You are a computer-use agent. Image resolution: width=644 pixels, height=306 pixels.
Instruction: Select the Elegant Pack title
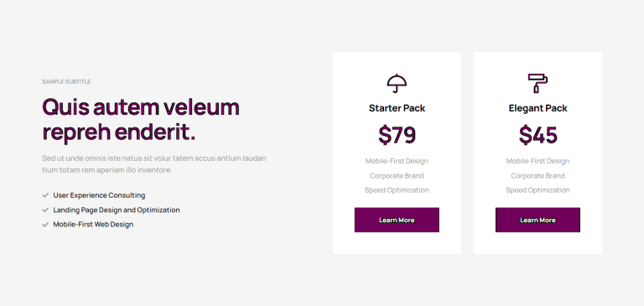538,108
